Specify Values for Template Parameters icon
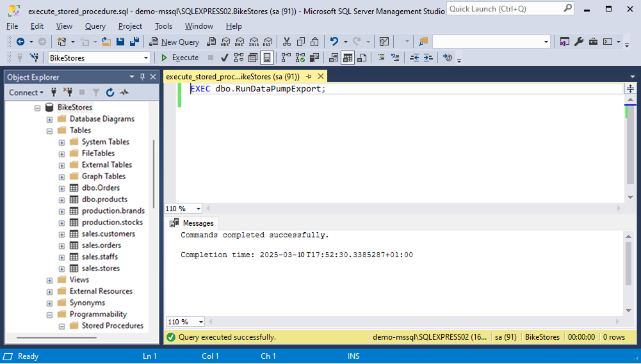Image resolution: width=641 pixels, height=364 pixels. (448, 58)
